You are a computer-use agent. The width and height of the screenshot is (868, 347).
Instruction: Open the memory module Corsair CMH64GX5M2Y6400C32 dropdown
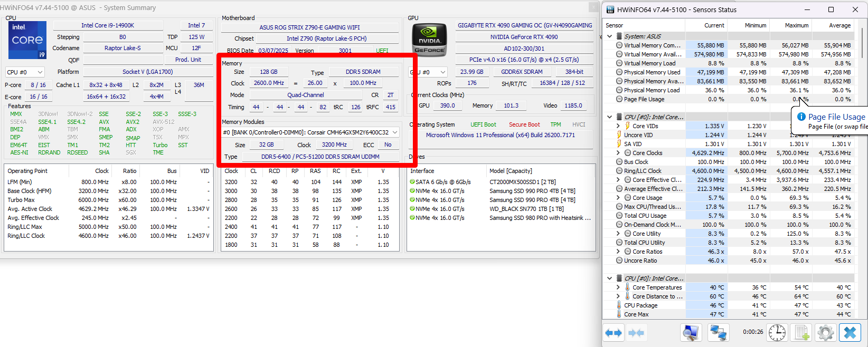click(x=310, y=132)
